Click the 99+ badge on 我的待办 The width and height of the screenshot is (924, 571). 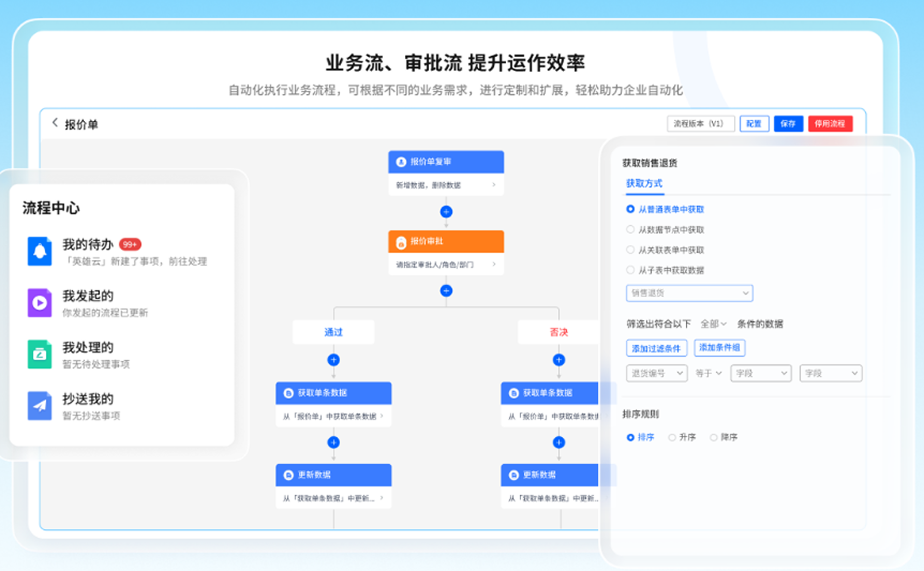coord(130,244)
